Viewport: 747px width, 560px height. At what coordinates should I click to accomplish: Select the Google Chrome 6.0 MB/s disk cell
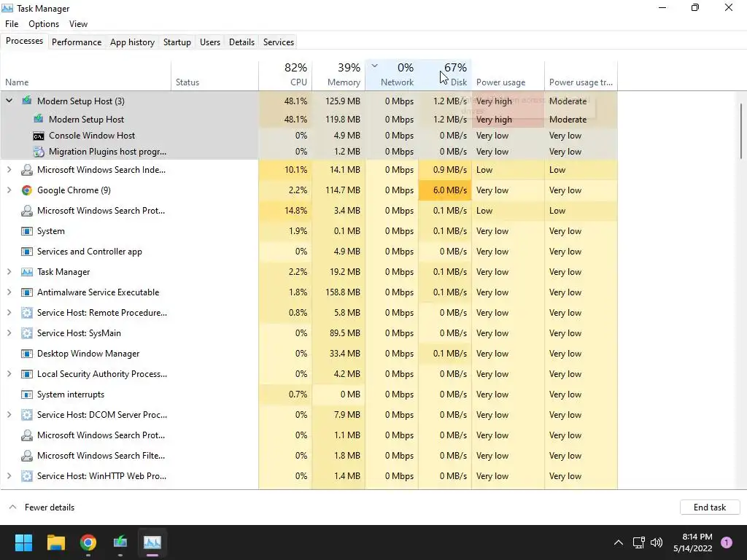[445, 190]
